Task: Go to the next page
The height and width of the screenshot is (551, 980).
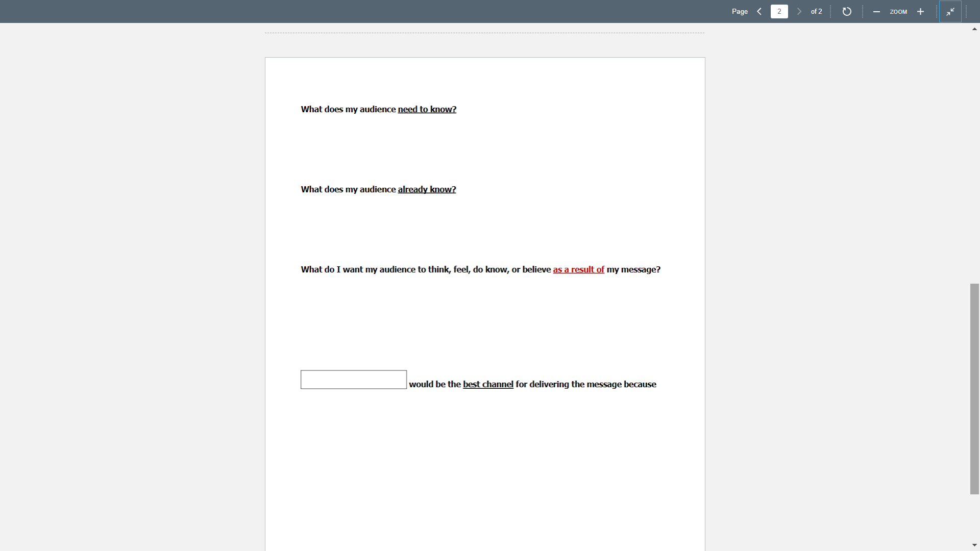Action: coord(799,11)
